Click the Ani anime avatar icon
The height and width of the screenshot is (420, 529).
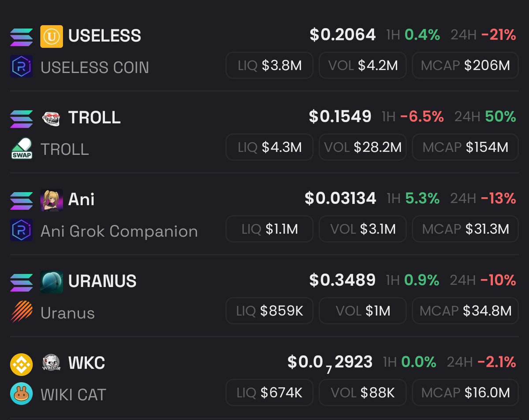pos(52,200)
